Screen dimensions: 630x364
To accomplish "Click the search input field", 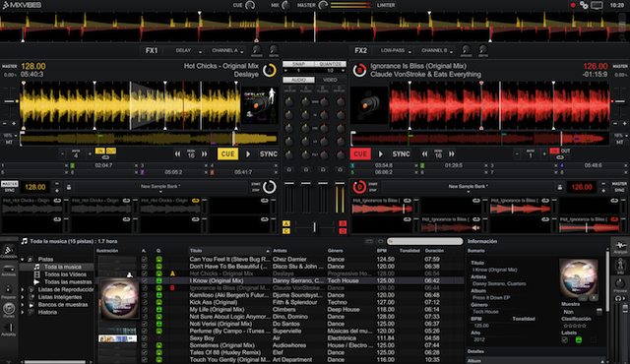I will click(424, 241).
